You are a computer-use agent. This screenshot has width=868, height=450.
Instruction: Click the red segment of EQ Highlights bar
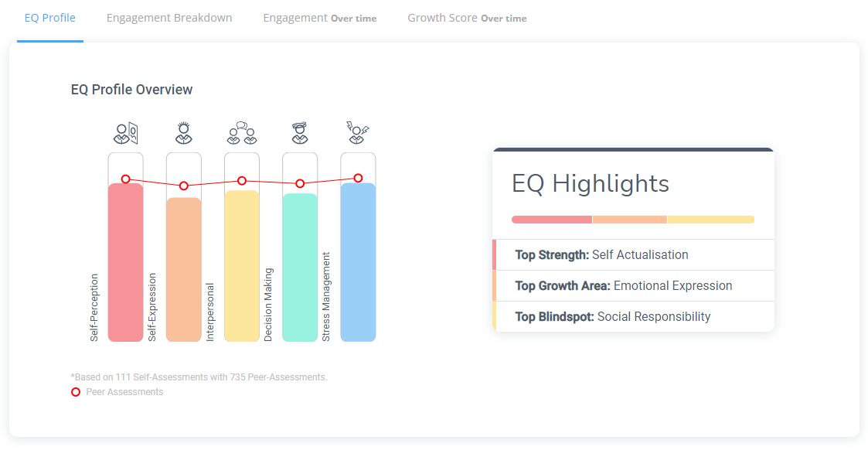point(552,220)
